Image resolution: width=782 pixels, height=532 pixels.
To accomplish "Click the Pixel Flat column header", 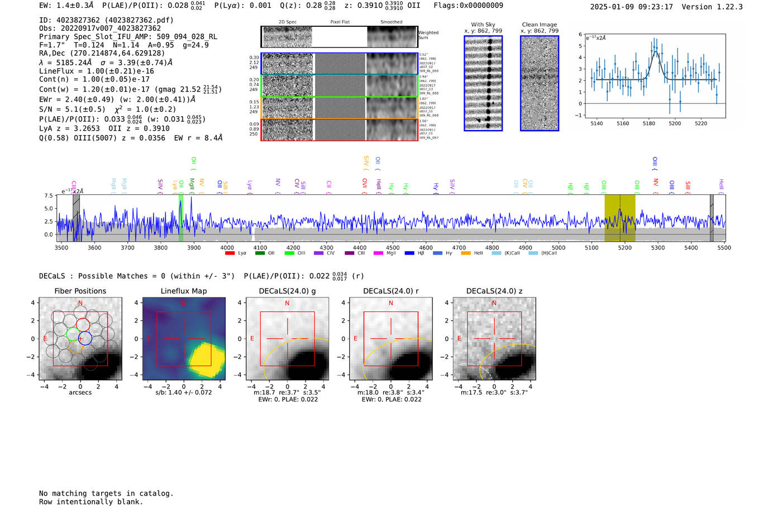I will coord(340,22).
